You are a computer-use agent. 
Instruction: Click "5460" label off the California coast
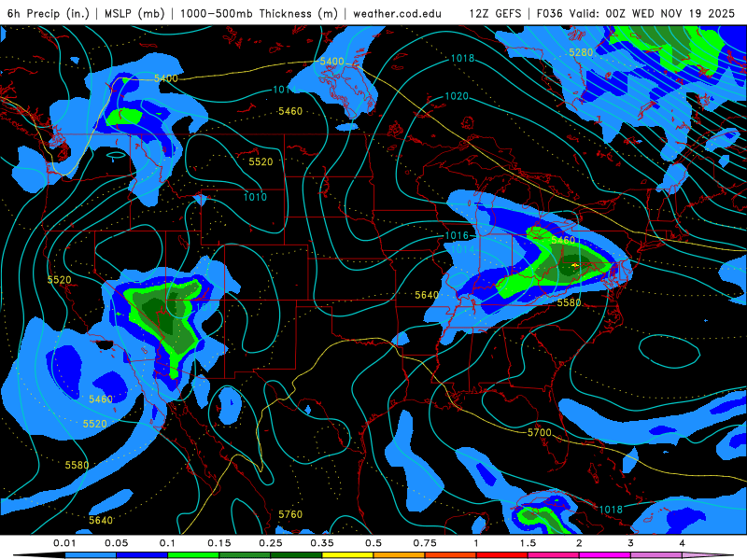[x=101, y=399]
